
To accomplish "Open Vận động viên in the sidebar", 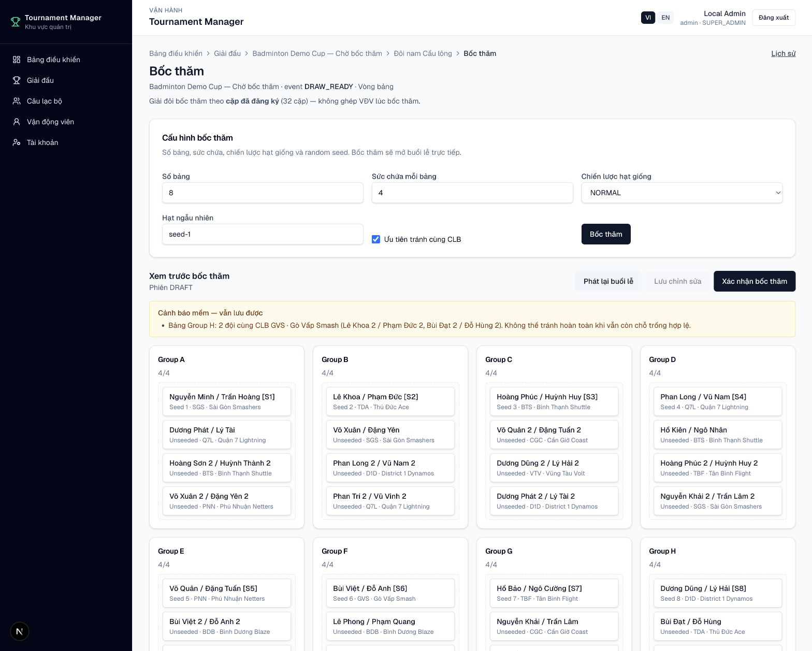I will pyautogui.click(x=66, y=122).
